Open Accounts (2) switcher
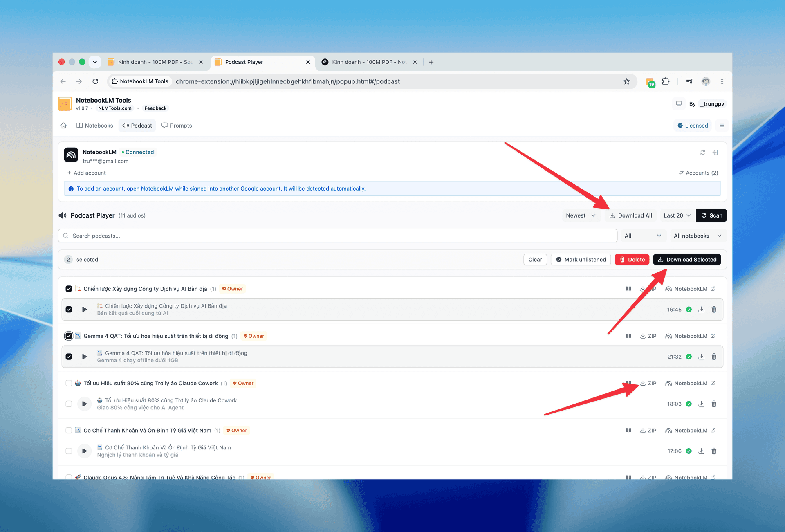The width and height of the screenshot is (785, 532). coord(698,173)
